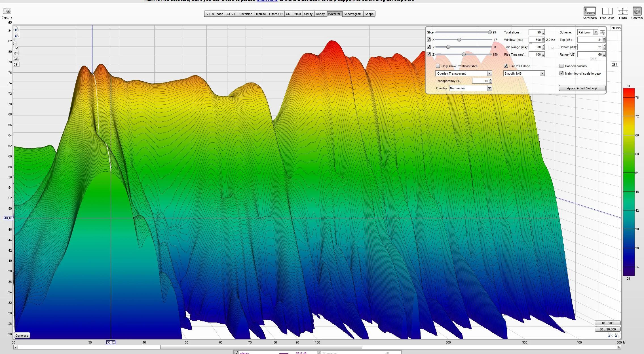
Task: Click the Z axis slider handle
Action: [464, 54]
